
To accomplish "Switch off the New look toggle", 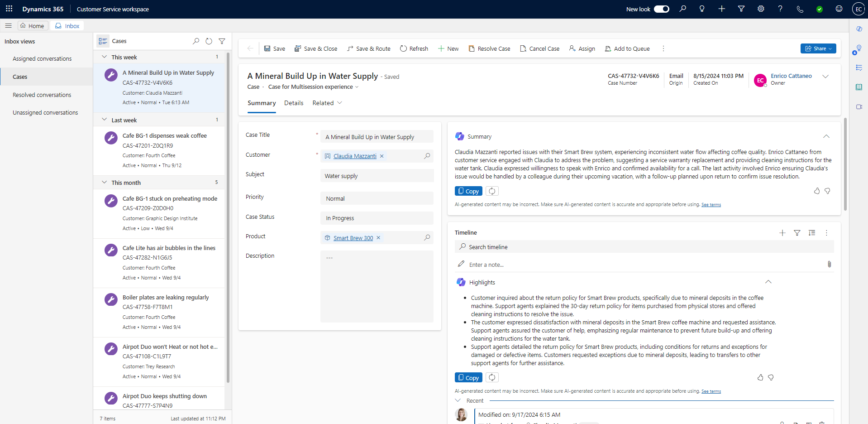I will 662,9.
